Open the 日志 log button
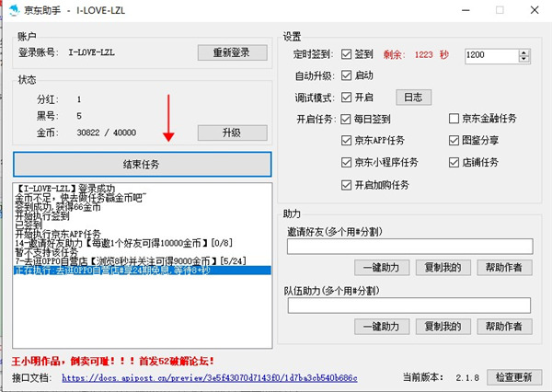Viewport: 552px width, 392px height. click(413, 98)
